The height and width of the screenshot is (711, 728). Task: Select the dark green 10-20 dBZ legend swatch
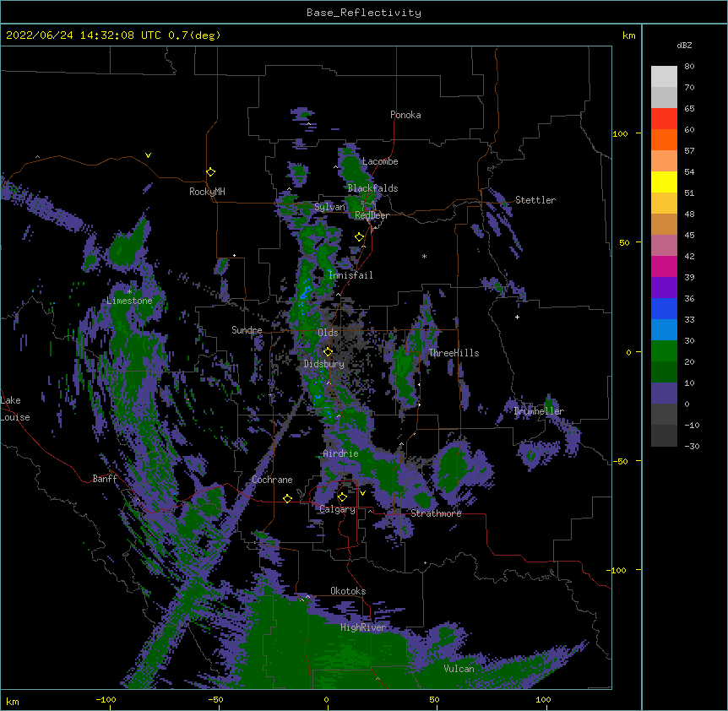[x=664, y=372]
